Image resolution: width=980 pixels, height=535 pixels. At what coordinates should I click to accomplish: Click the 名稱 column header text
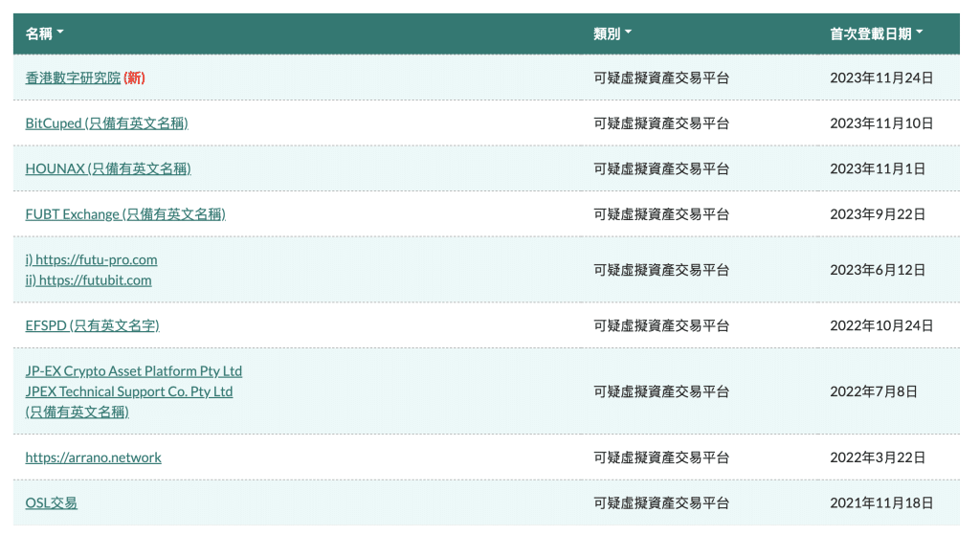[x=38, y=33]
